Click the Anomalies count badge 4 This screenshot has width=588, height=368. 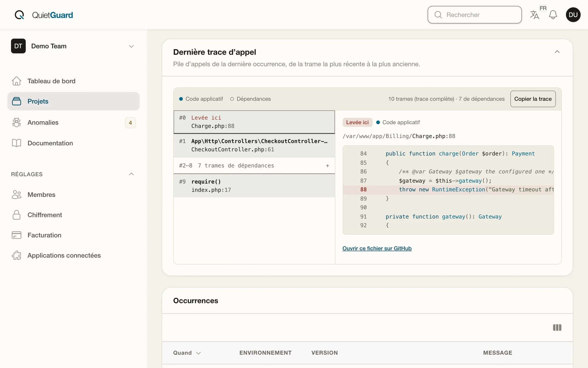130,123
